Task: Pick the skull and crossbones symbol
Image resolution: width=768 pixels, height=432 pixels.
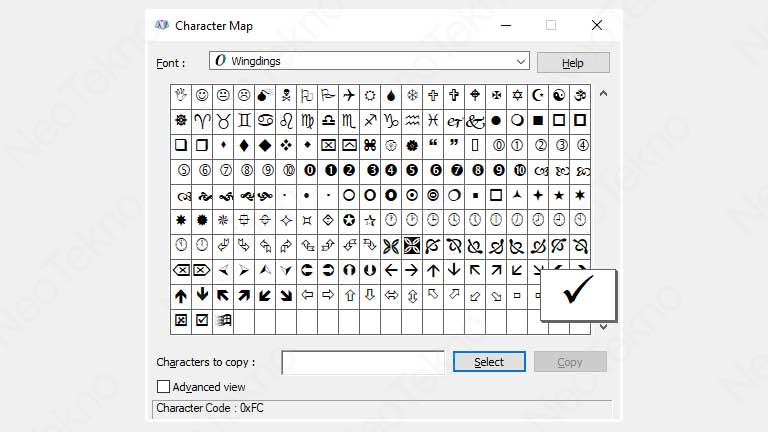Action: (x=286, y=95)
